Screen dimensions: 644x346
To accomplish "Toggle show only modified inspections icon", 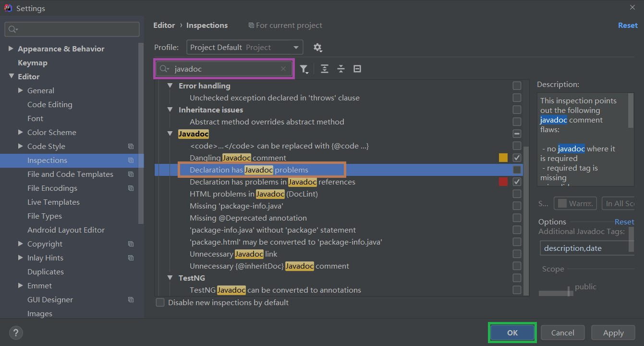I will pyautogui.click(x=357, y=69).
